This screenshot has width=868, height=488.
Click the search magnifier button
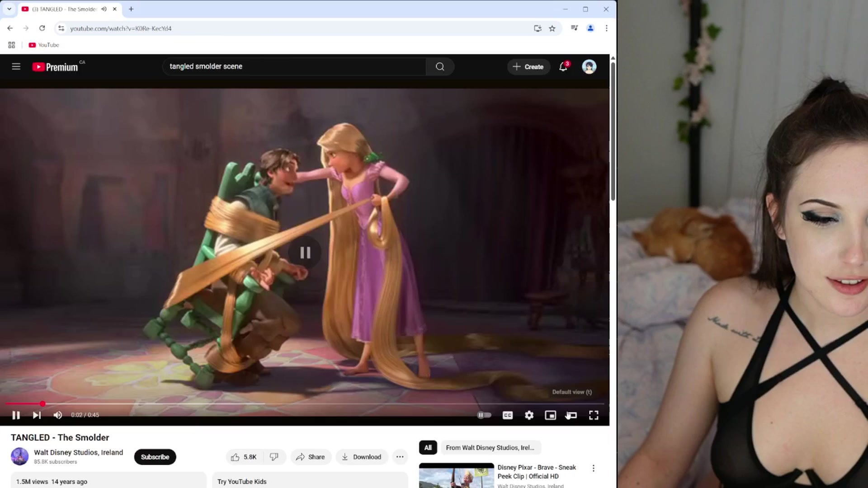440,67
